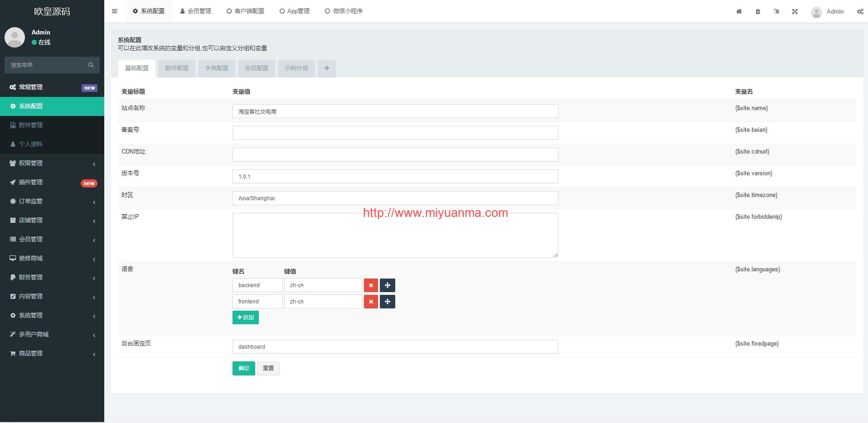Switch to 邮件配置 tab
Viewport: 868px width, 423px height.
177,68
